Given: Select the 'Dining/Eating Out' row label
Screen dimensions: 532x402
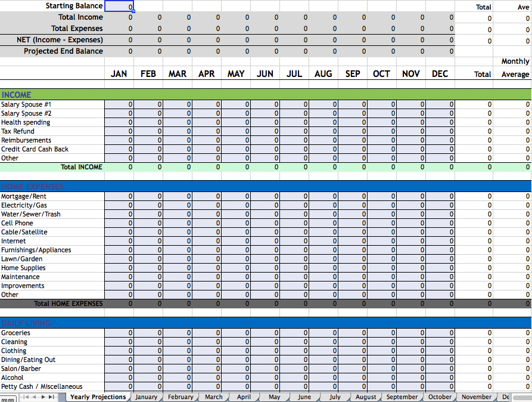Looking at the screenshot, I should (x=52, y=360).
